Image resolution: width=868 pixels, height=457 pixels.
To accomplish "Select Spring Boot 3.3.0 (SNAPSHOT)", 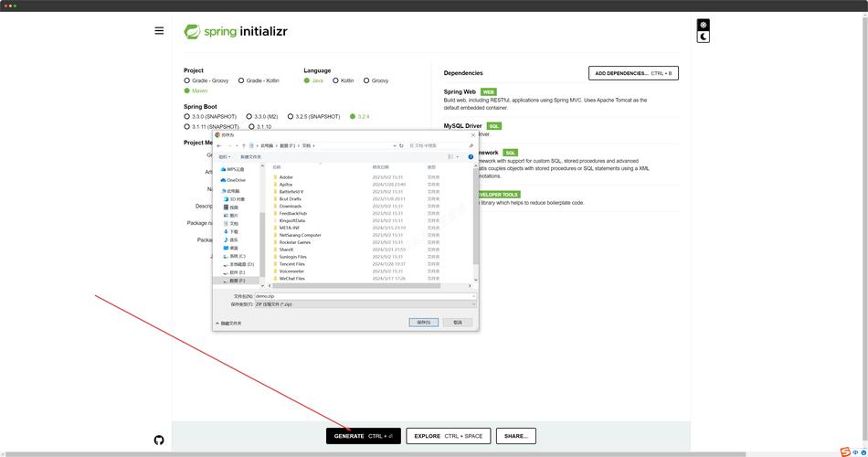I will tap(210, 117).
